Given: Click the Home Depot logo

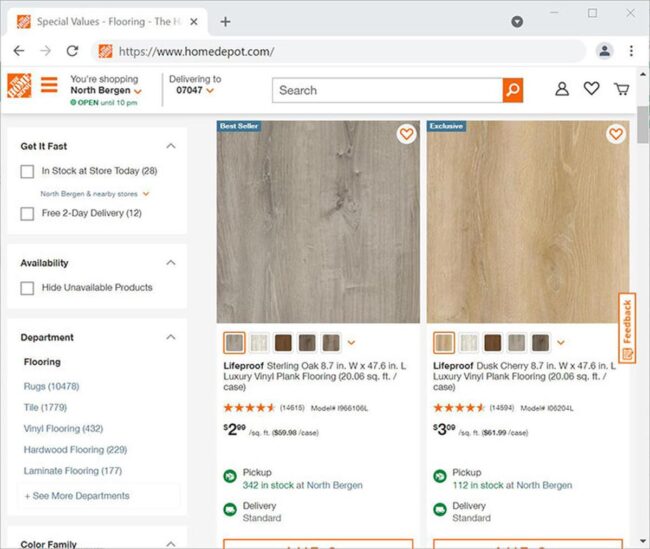Looking at the screenshot, I should click(x=19, y=86).
